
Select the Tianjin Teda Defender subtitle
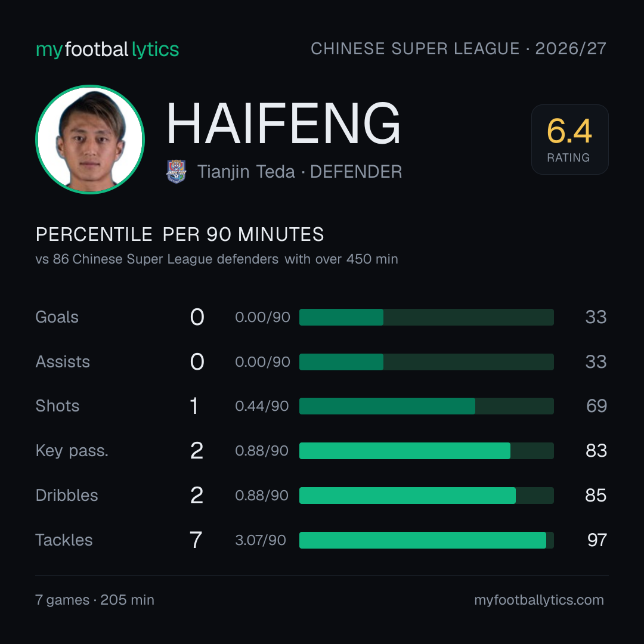[299, 172]
